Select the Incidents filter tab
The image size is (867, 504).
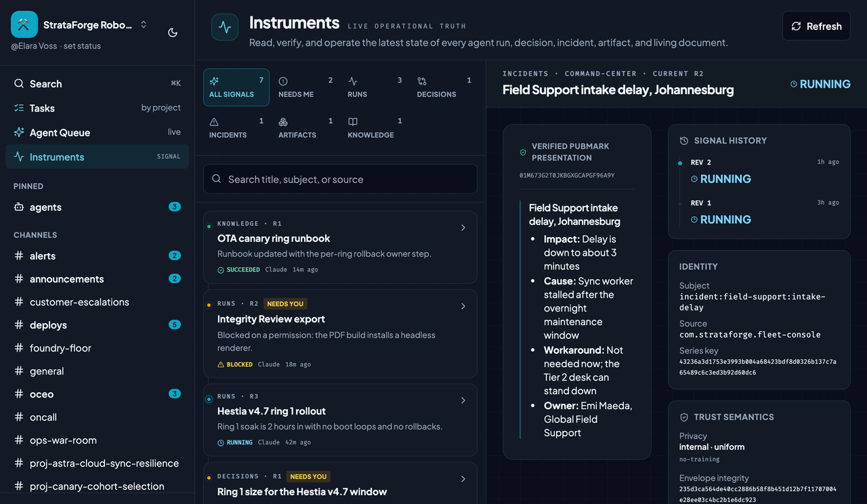236,128
